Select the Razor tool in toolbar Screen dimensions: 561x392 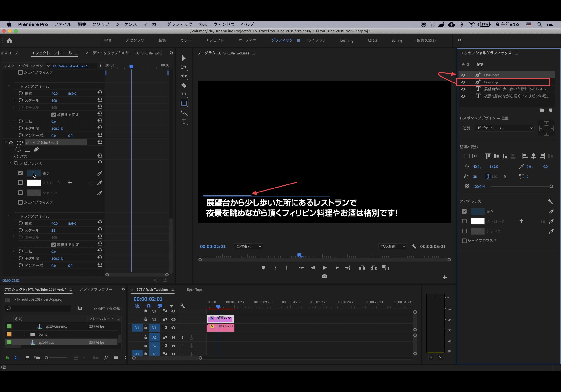(x=184, y=85)
